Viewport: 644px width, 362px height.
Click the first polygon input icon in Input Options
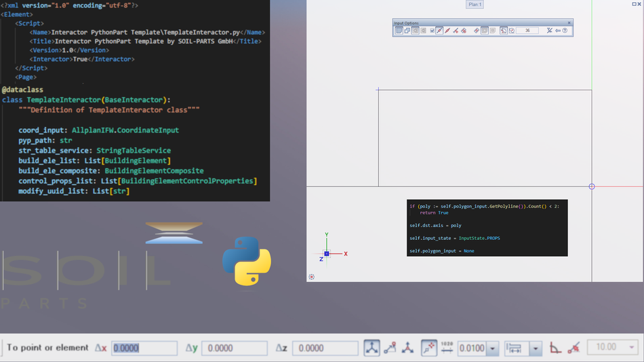pyautogui.click(x=399, y=31)
